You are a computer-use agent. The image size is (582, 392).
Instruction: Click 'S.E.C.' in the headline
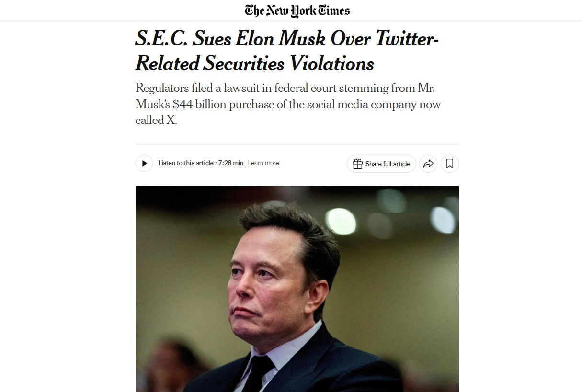coord(160,39)
